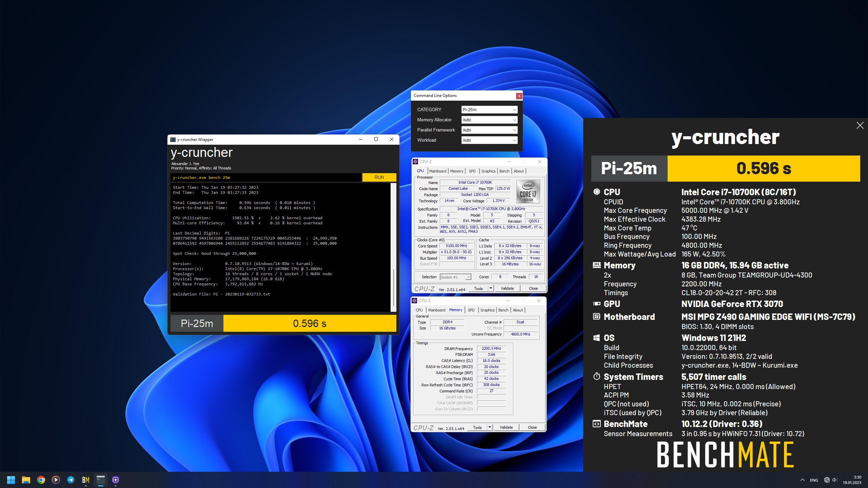Click Tools in top CPU-Z window
Image resolution: width=868 pixels, height=488 pixels.
click(x=478, y=288)
